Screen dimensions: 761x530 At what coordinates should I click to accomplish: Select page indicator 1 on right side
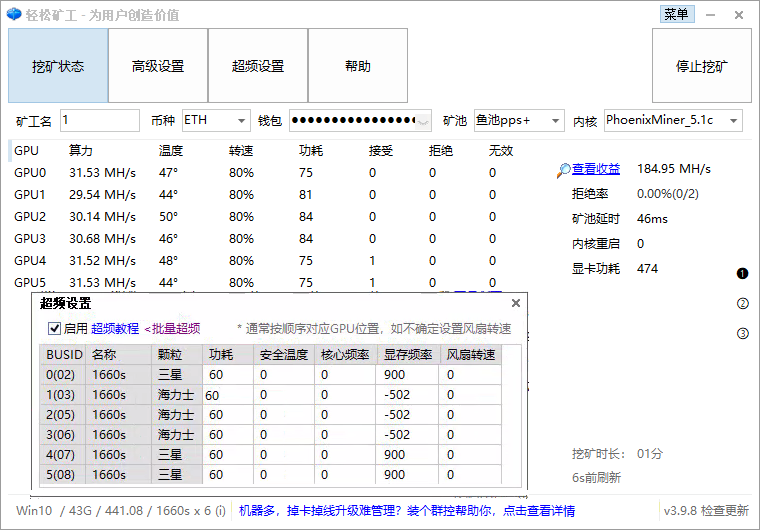[x=742, y=273]
